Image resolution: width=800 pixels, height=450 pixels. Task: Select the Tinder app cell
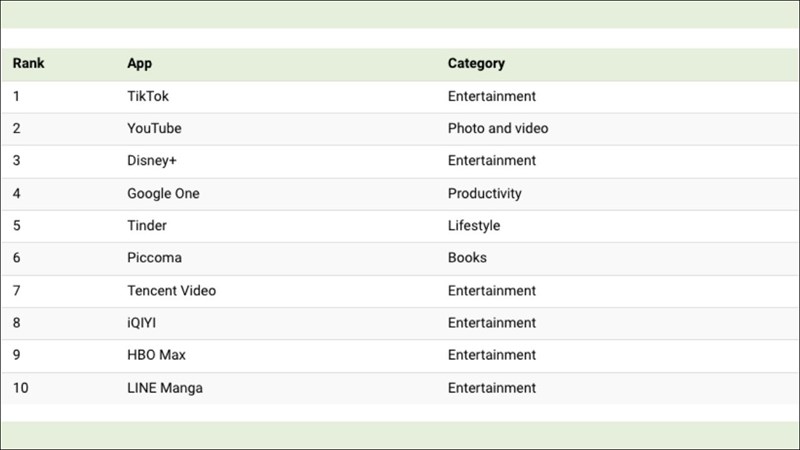[x=147, y=226]
